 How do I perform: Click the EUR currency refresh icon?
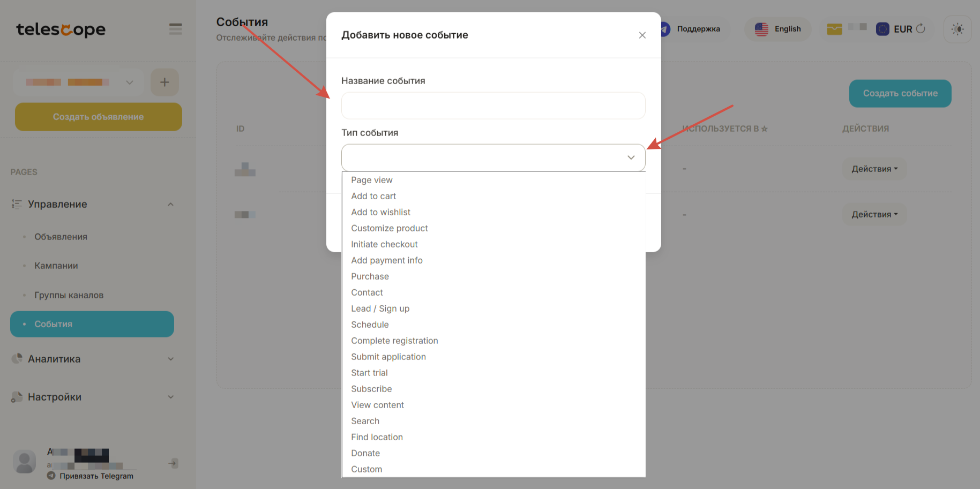click(921, 29)
